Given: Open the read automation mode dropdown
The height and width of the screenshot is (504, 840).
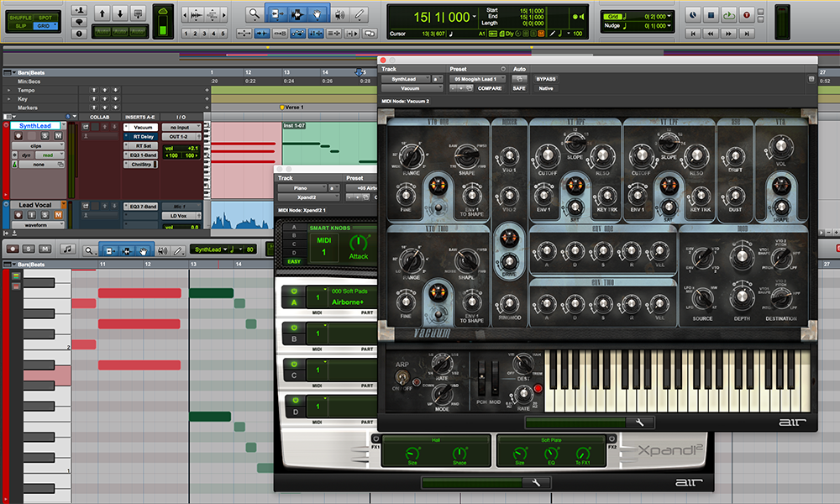Looking at the screenshot, I should click(50, 155).
